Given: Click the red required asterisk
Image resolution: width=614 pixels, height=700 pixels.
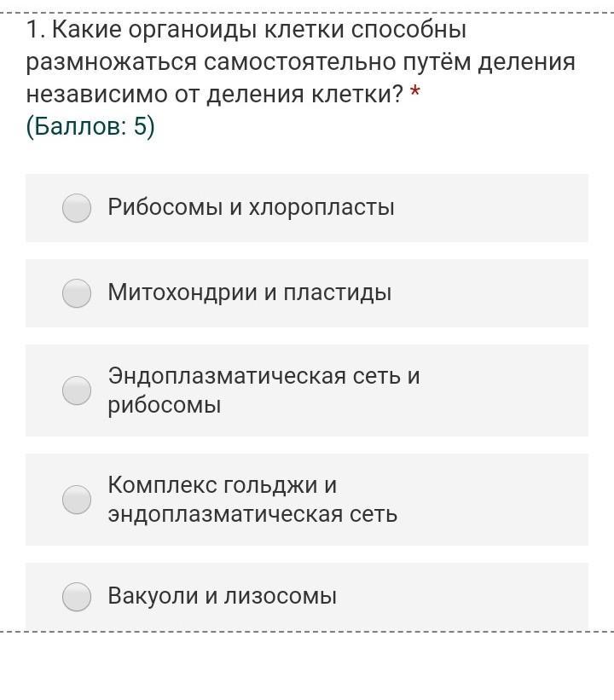Looking at the screenshot, I should tap(415, 93).
